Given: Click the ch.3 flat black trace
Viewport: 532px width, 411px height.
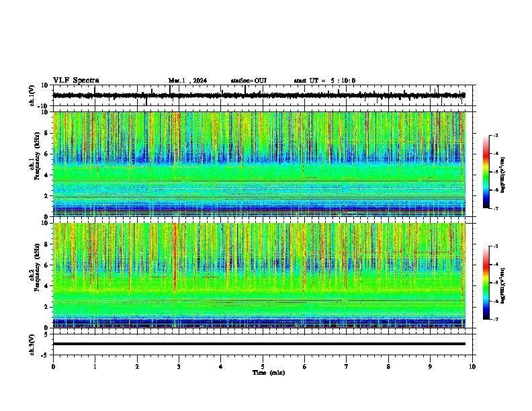Looking at the screenshot, I should click(259, 344).
